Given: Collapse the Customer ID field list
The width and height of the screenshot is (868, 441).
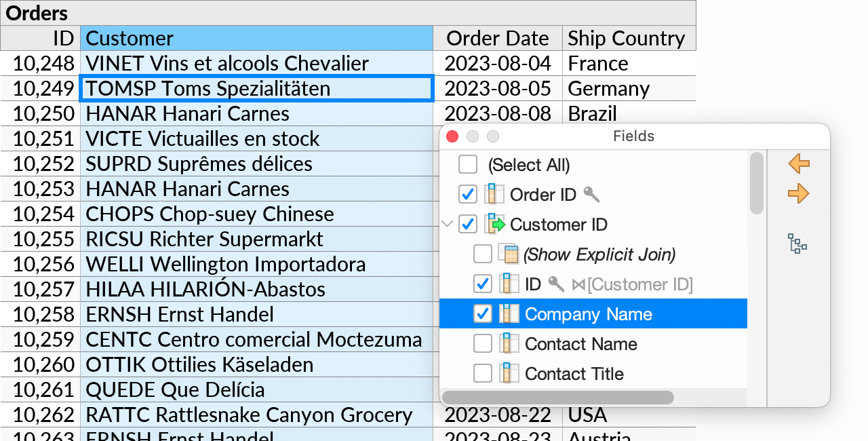Looking at the screenshot, I should 447,224.
